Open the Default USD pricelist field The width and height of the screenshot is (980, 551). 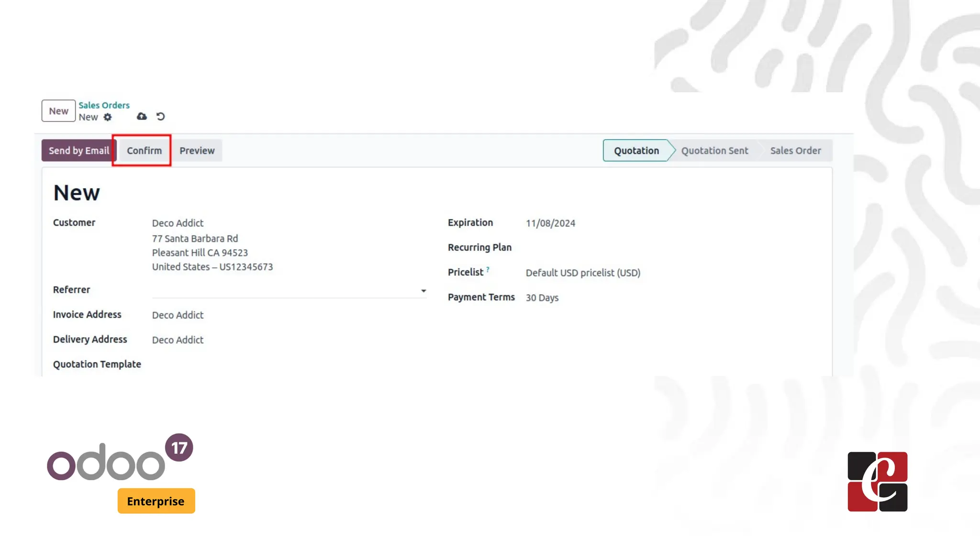583,273
